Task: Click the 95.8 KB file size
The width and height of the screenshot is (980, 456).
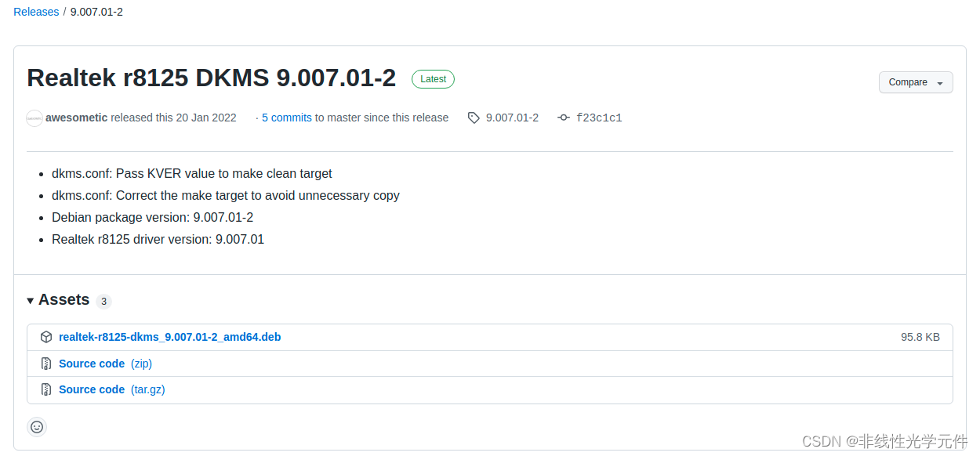Action: pyautogui.click(x=920, y=337)
